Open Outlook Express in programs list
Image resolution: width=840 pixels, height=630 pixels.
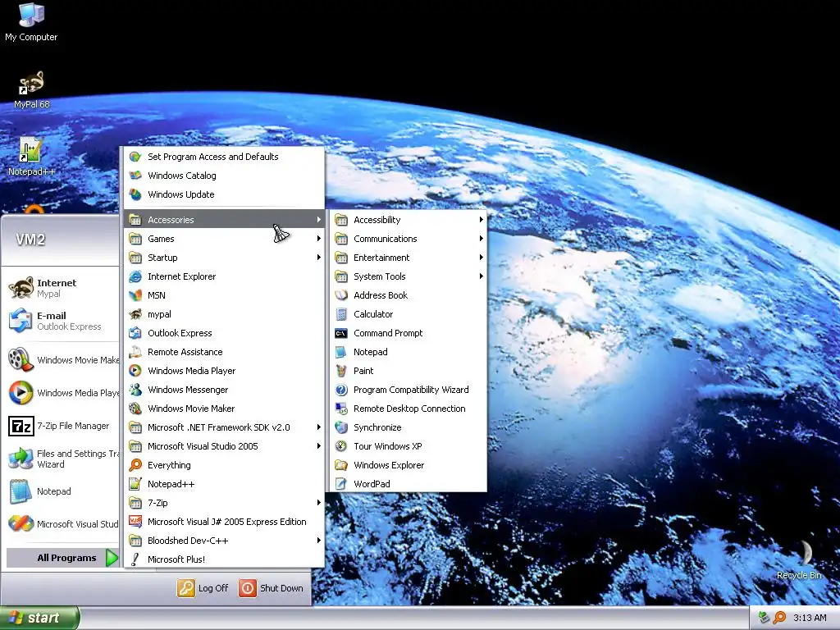tap(225, 333)
